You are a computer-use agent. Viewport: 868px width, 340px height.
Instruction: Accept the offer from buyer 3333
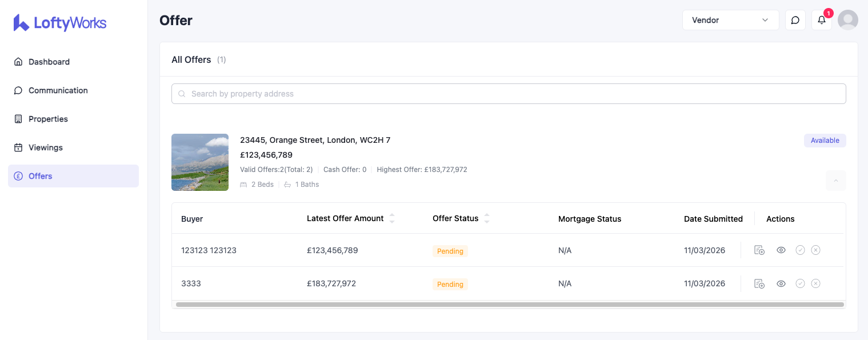tap(800, 284)
